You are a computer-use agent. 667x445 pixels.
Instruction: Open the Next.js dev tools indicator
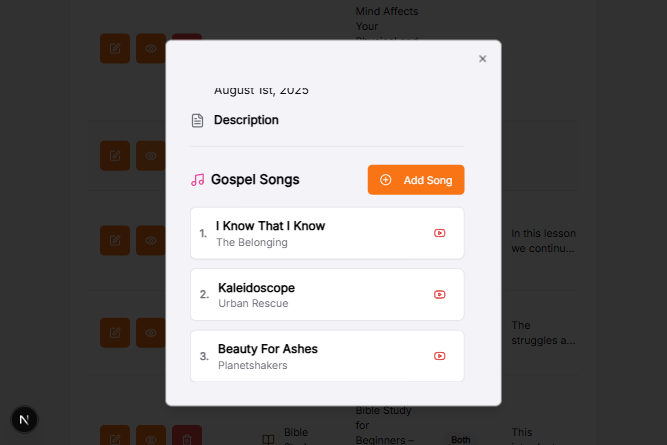click(x=24, y=420)
